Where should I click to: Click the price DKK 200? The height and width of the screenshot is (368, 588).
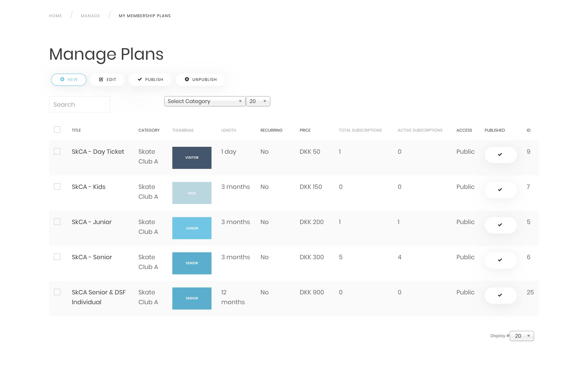coord(312,222)
